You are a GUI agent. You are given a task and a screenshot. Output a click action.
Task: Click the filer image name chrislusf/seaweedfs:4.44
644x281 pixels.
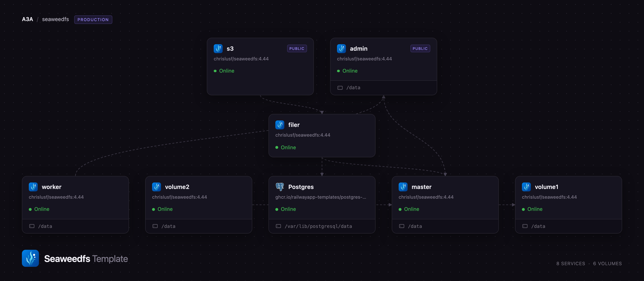[x=303, y=135]
